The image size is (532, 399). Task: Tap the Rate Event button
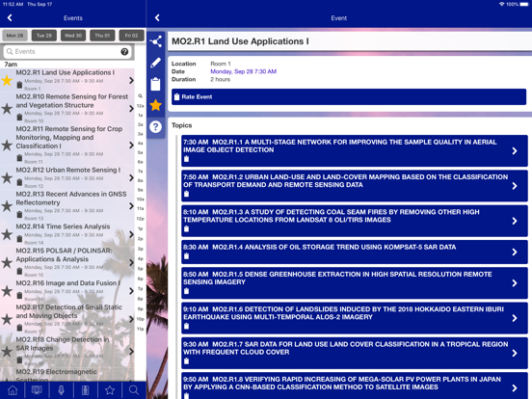pyautogui.click(x=349, y=97)
